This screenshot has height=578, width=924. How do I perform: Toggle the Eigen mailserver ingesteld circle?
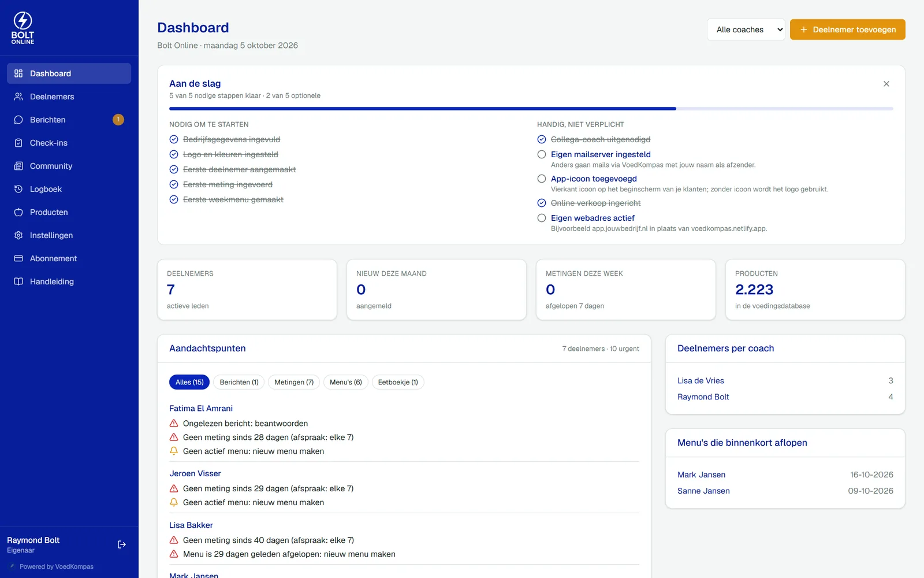coord(542,154)
